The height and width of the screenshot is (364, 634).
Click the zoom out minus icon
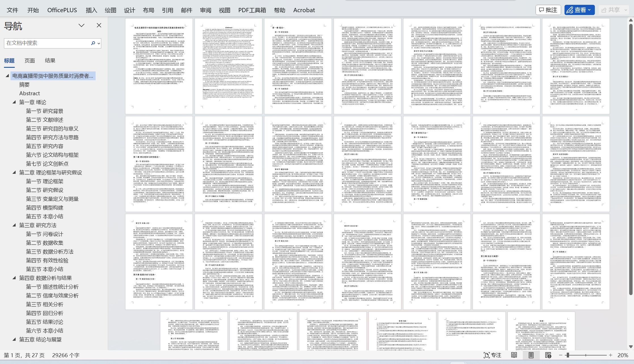coord(561,355)
